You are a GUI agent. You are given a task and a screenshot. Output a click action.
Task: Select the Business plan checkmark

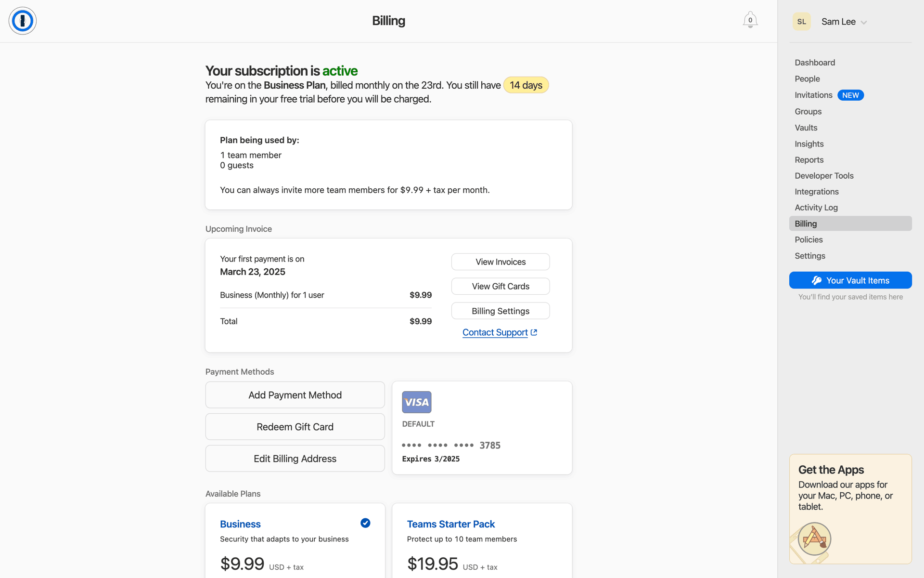click(365, 523)
